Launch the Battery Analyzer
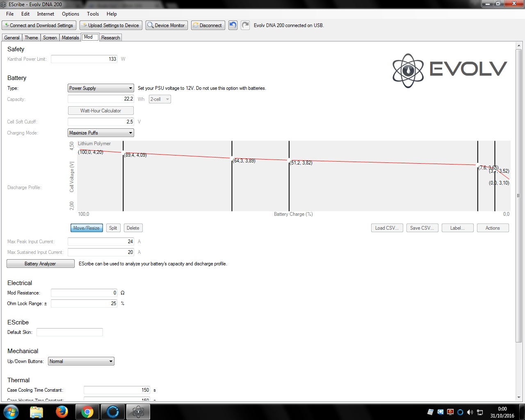 tap(40, 264)
